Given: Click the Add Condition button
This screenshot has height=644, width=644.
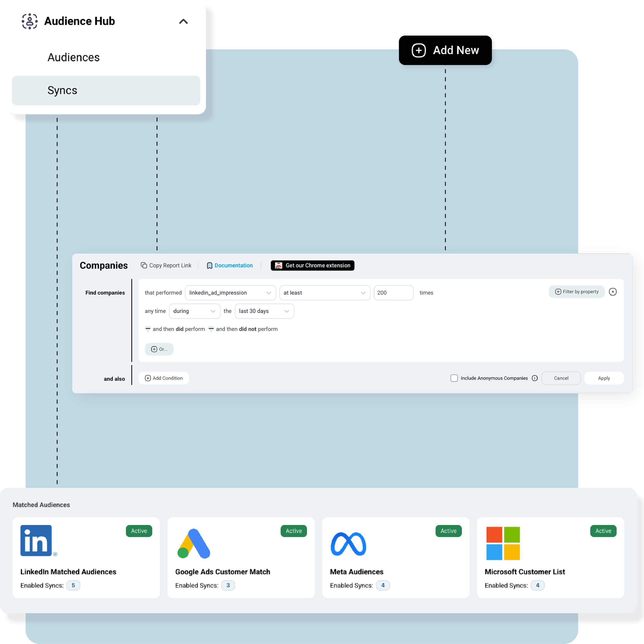Looking at the screenshot, I should [x=164, y=378].
